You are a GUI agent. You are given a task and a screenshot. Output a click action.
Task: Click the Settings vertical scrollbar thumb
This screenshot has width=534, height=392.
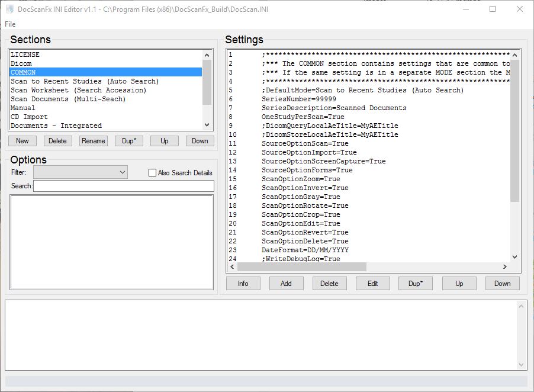click(x=514, y=131)
